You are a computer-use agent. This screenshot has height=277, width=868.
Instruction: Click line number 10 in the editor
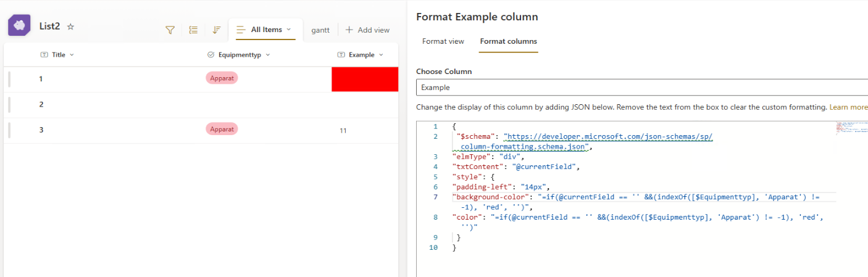pyautogui.click(x=433, y=247)
